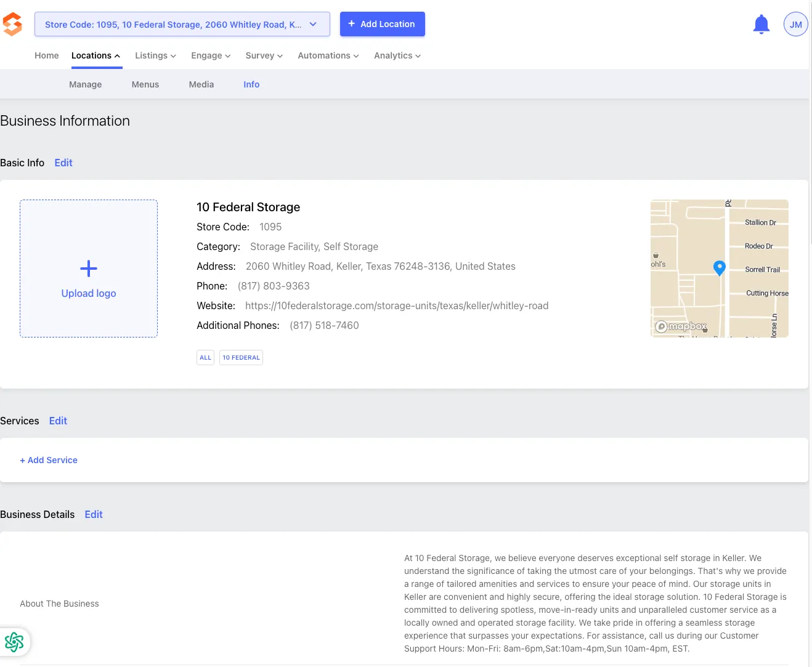Click the 2060 Whitley Road address text
This screenshot has height=667, width=812.
coord(381,266)
